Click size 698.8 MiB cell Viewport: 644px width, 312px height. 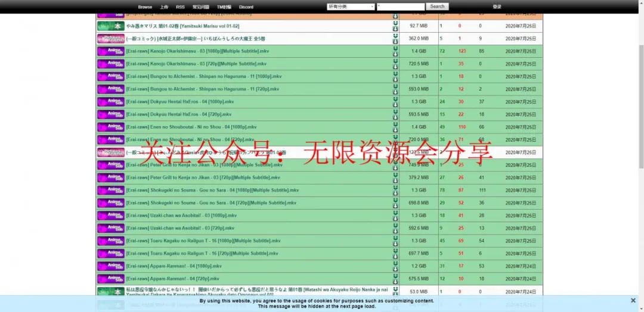(419, 203)
